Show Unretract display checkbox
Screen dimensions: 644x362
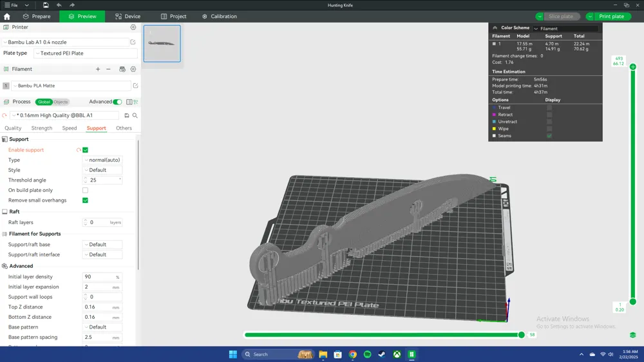[x=549, y=122]
